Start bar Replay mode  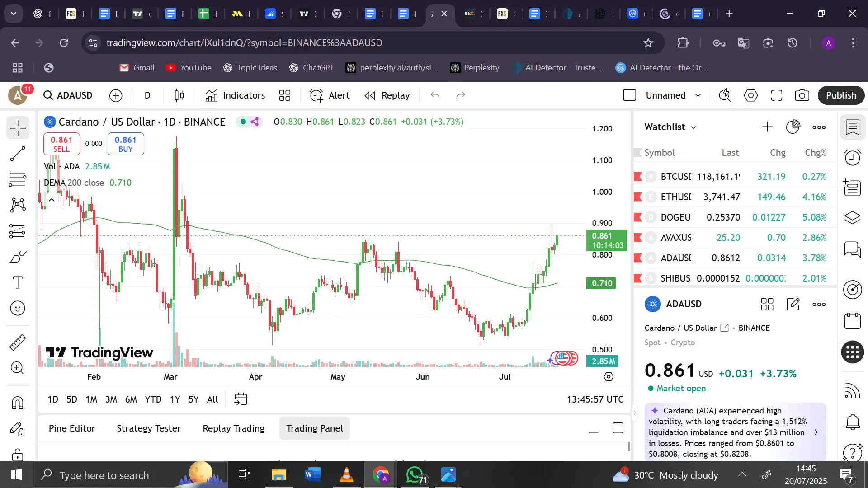(x=387, y=95)
